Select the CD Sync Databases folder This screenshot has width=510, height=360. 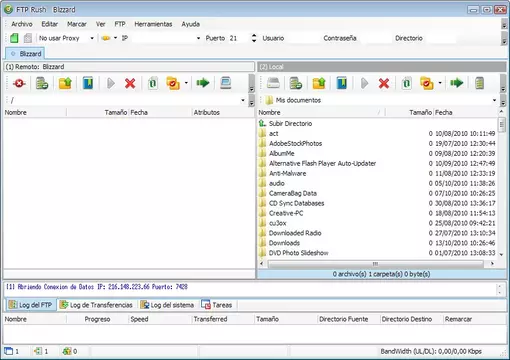[296, 203]
